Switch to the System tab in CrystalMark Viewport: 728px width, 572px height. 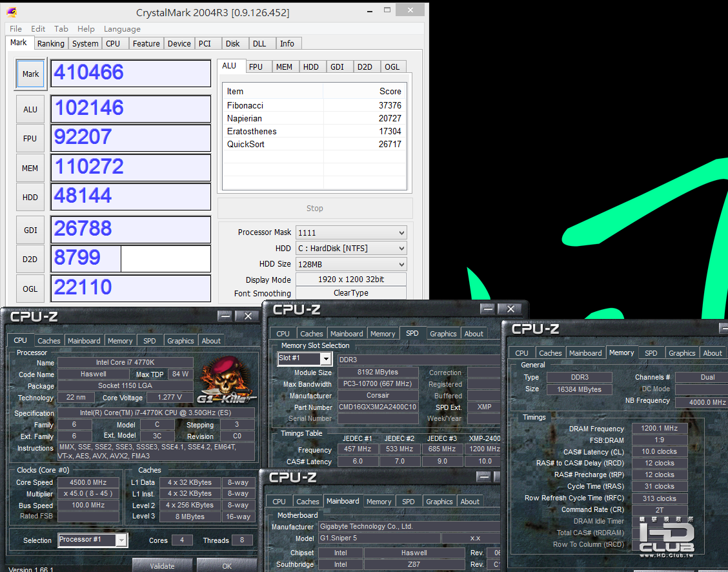pos(85,44)
